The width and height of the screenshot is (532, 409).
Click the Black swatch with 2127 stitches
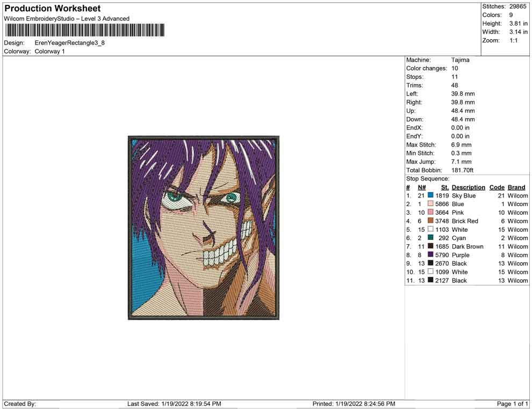[x=430, y=280]
